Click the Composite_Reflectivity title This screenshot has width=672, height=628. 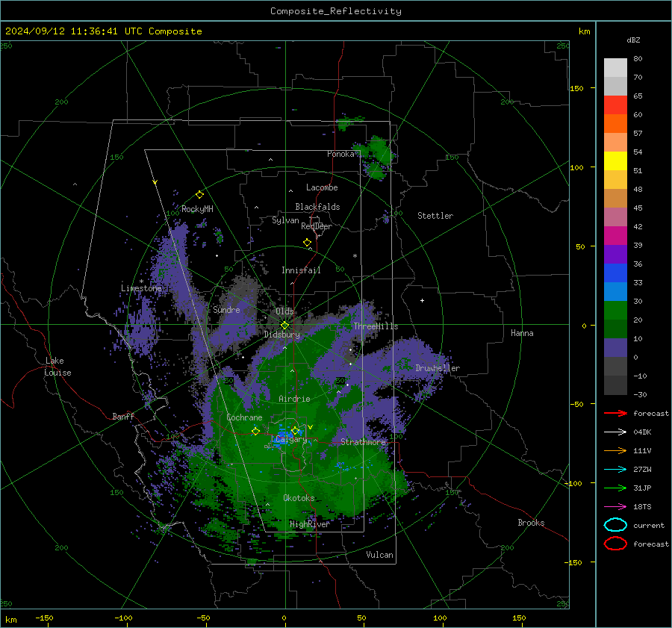(336, 11)
